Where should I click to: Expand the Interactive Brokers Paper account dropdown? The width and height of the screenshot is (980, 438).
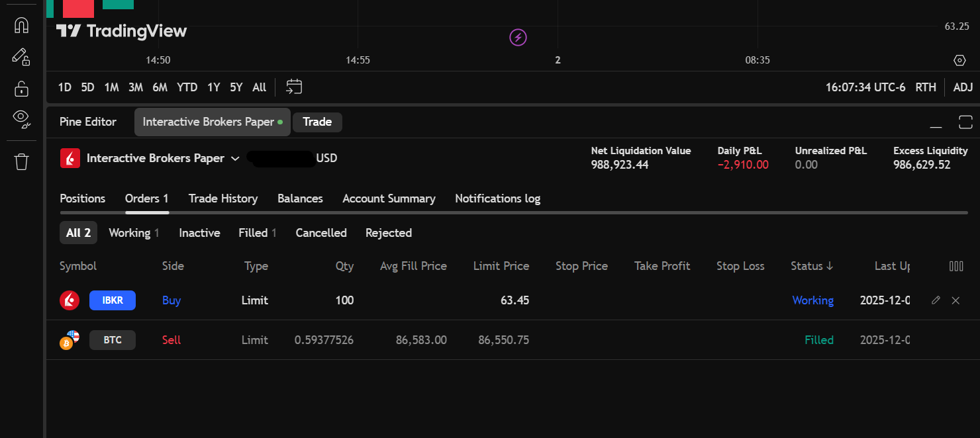pyautogui.click(x=236, y=158)
